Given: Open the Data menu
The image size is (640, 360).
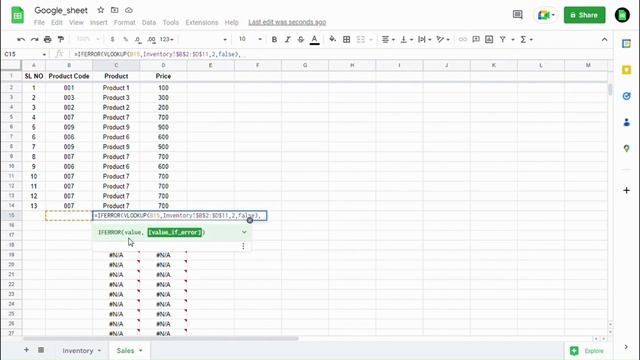Looking at the screenshot, I should pyautogui.click(x=149, y=22).
